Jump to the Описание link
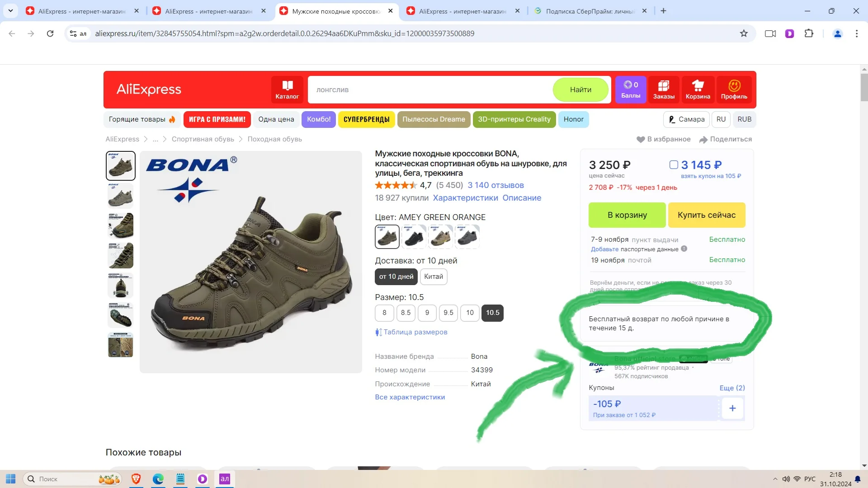Image resolution: width=868 pixels, height=488 pixels. point(522,198)
